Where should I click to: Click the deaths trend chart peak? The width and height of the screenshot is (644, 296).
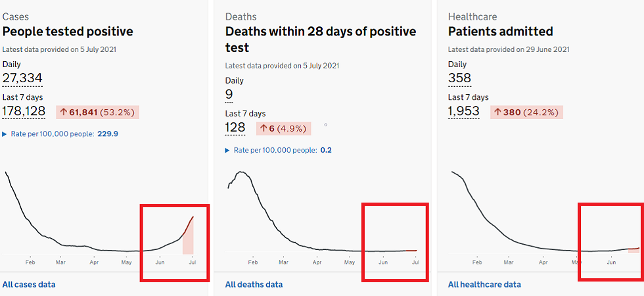pyautogui.click(x=242, y=172)
